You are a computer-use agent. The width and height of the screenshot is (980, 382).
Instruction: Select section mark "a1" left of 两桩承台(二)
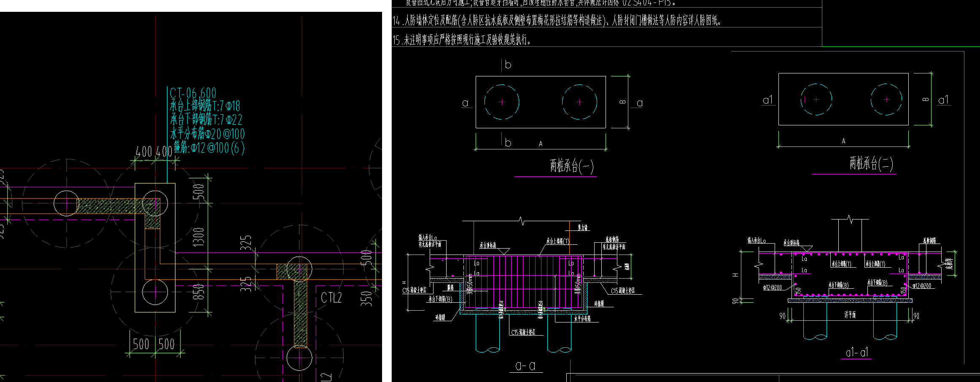[768, 100]
